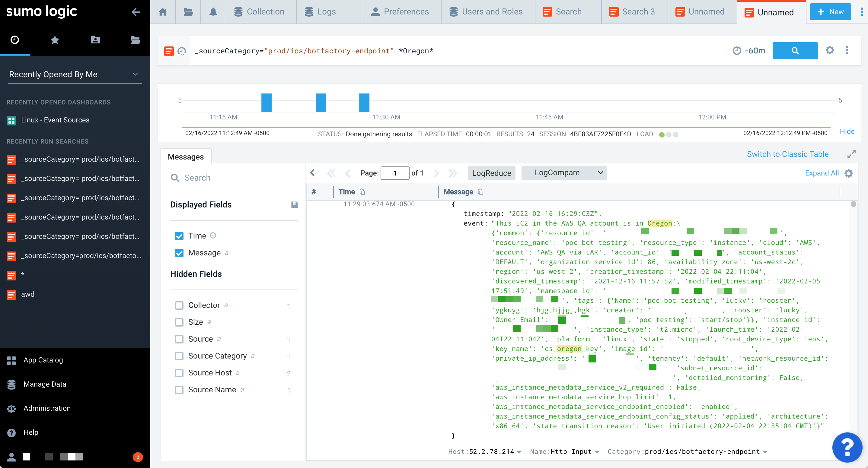
Task: Save displayed fields with floppy icon
Action: 294,204
